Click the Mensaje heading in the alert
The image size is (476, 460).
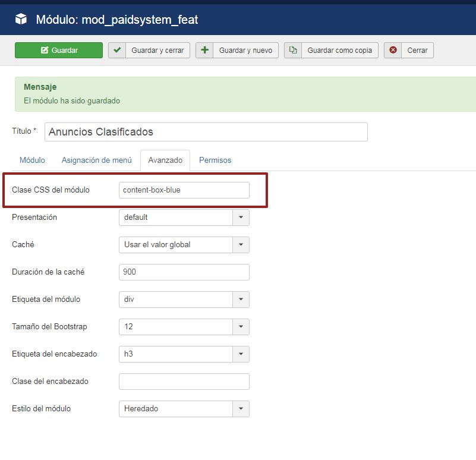pos(40,87)
